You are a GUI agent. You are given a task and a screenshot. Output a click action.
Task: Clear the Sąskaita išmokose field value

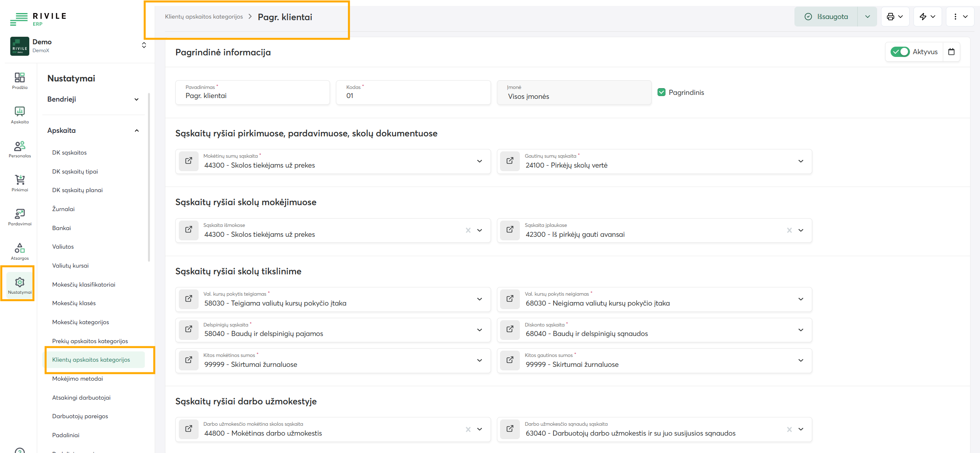468,230
